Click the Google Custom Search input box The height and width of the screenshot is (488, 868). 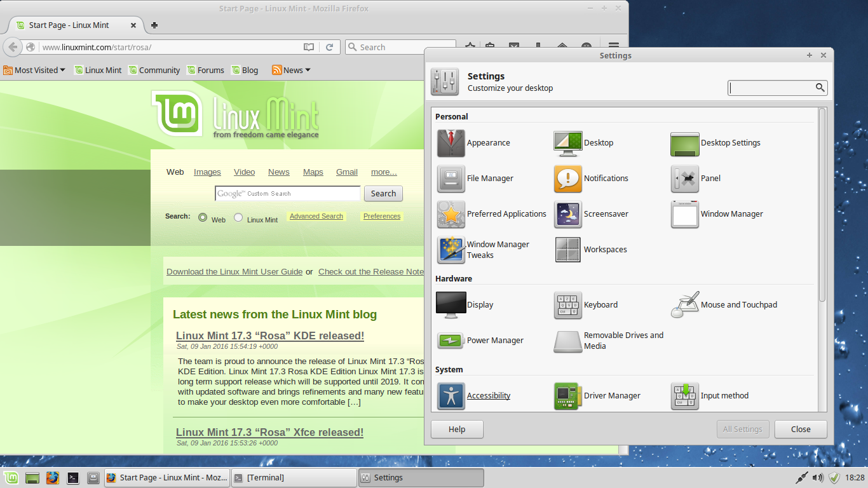click(x=288, y=194)
